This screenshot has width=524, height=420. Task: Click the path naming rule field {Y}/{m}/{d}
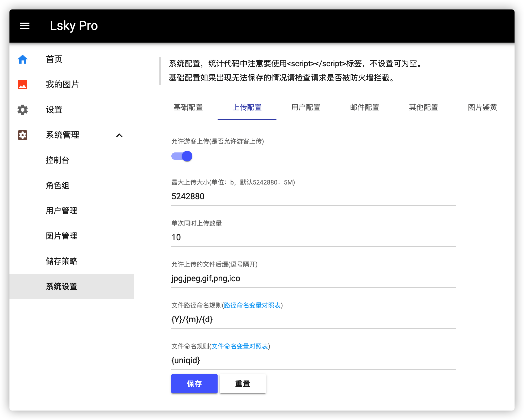tap(314, 320)
